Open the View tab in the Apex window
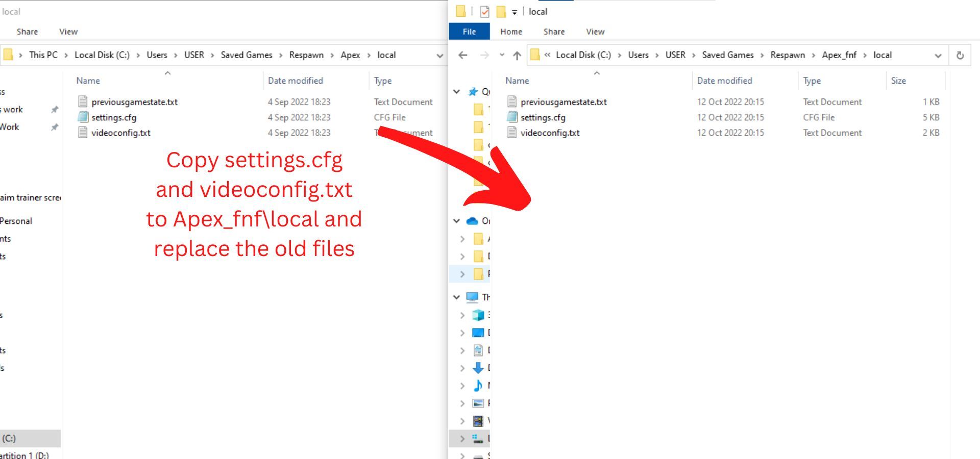 point(68,32)
